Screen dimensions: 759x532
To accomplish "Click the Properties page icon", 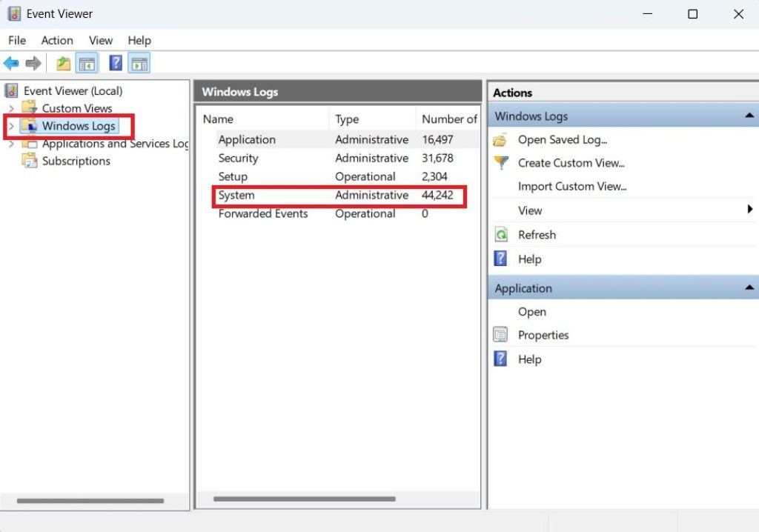I will pyautogui.click(x=500, y=334).
